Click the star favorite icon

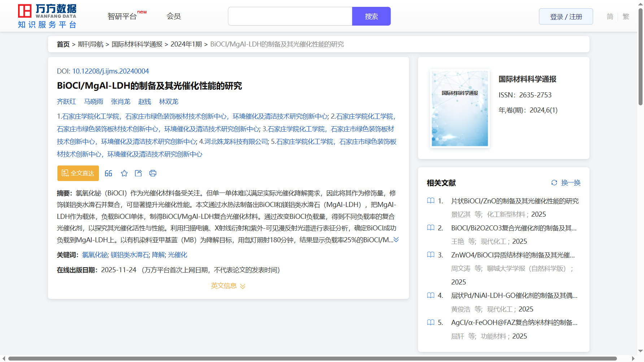click(x=124, y=173)
